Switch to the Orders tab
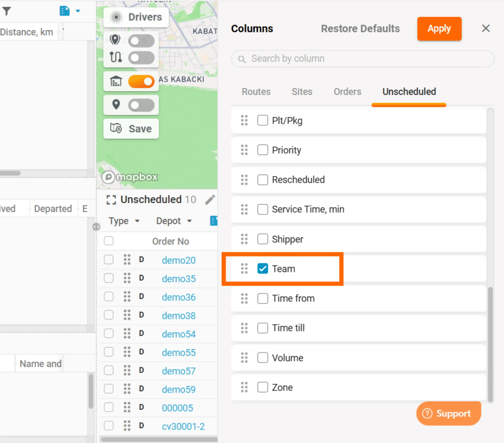 [348, 91]
